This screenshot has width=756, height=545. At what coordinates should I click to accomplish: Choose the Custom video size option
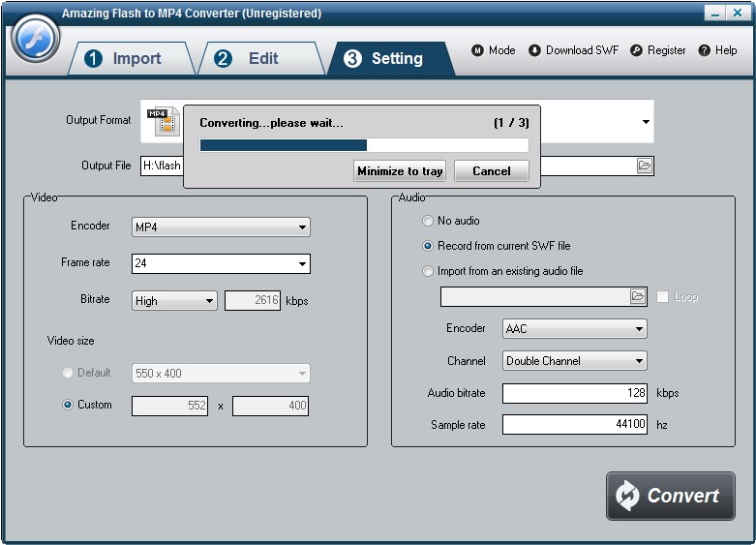(x=68, y=405)
